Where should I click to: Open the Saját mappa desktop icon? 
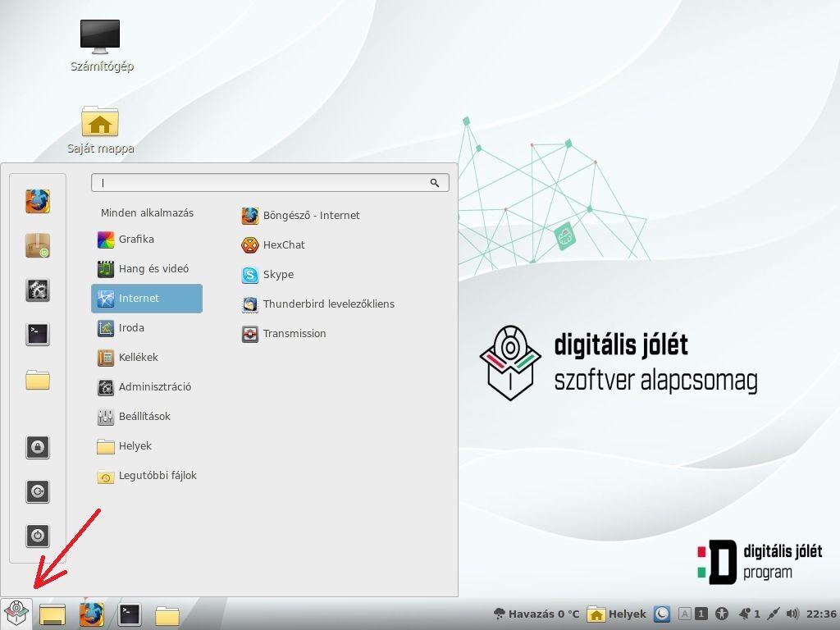pos(100,130)
